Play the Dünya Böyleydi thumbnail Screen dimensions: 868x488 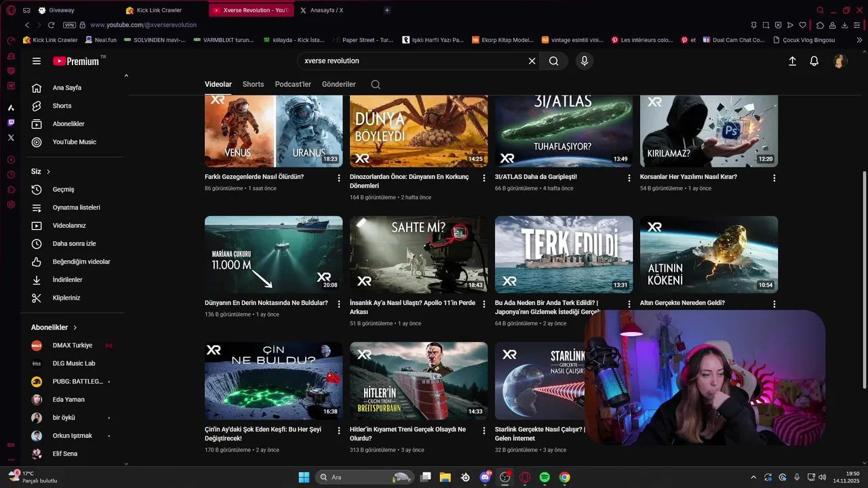418,131
